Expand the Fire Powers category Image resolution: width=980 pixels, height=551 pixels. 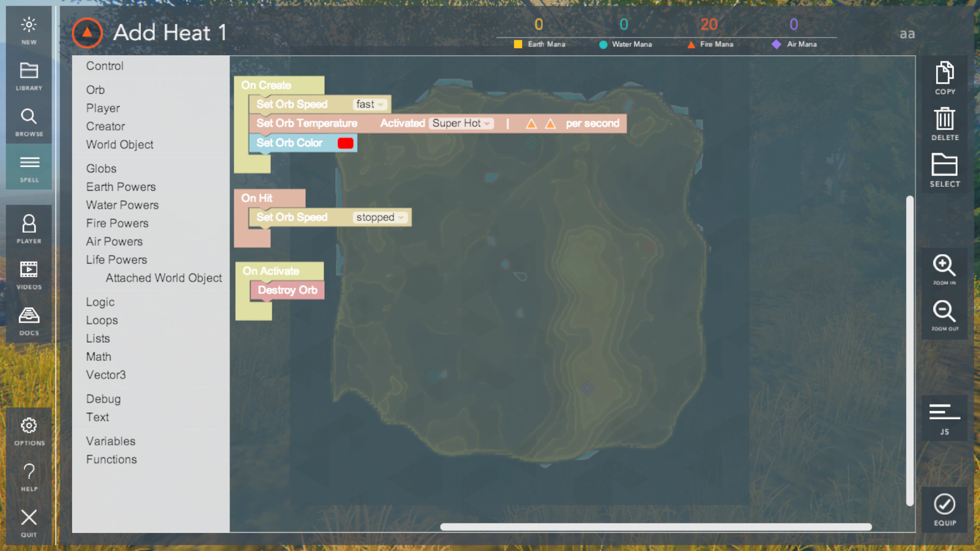pyautogui.click(x=117, y=222)
